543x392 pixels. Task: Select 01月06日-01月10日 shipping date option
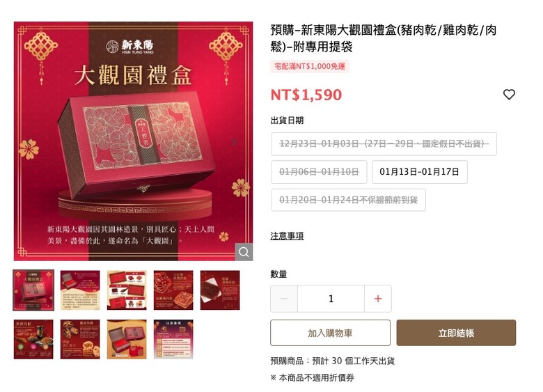(x=319, y=172)
